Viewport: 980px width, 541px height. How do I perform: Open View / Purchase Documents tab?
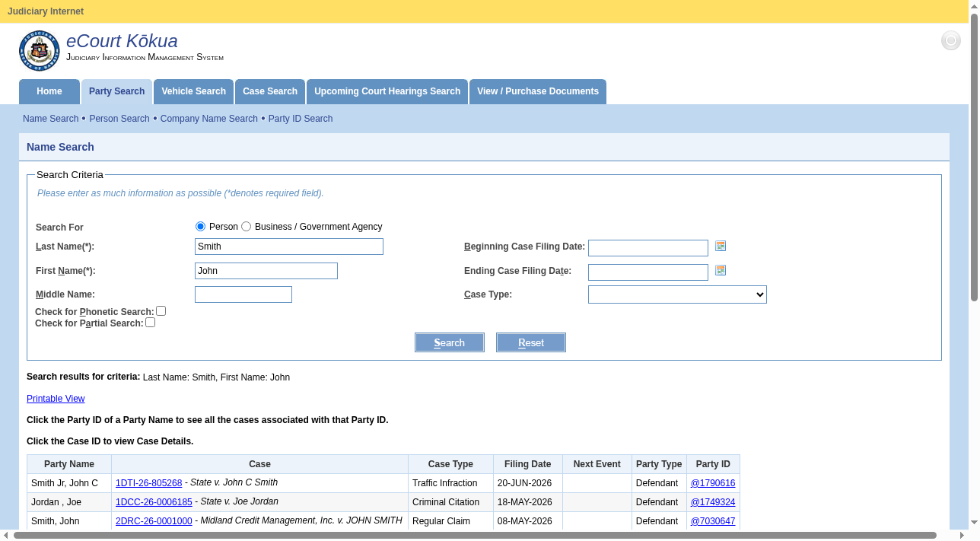click(x=538, y=91)
